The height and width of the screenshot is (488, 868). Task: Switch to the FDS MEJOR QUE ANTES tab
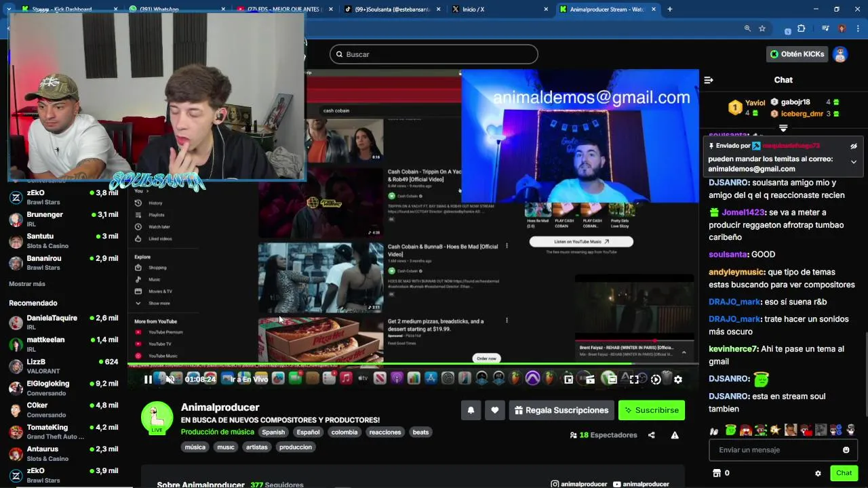tap(285, 9)
